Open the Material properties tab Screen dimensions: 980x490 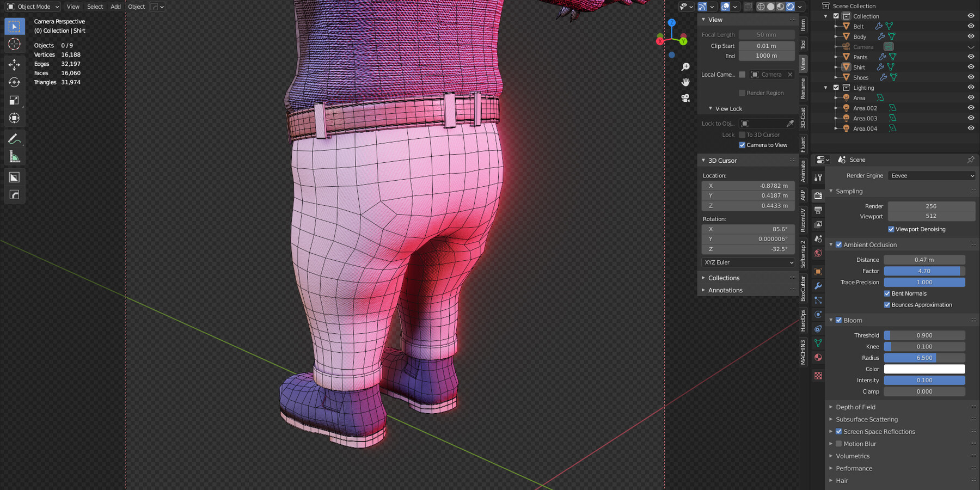click(x=818, y=358)
